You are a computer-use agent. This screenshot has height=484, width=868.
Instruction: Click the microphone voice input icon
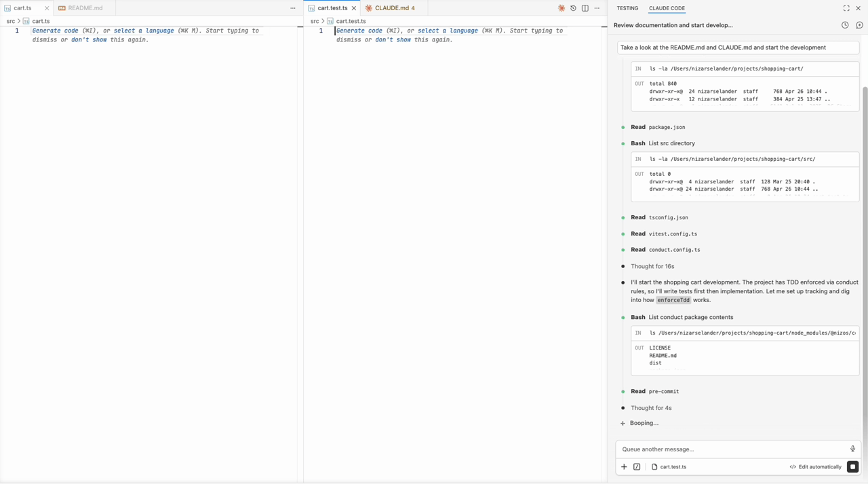pos(852,449)
